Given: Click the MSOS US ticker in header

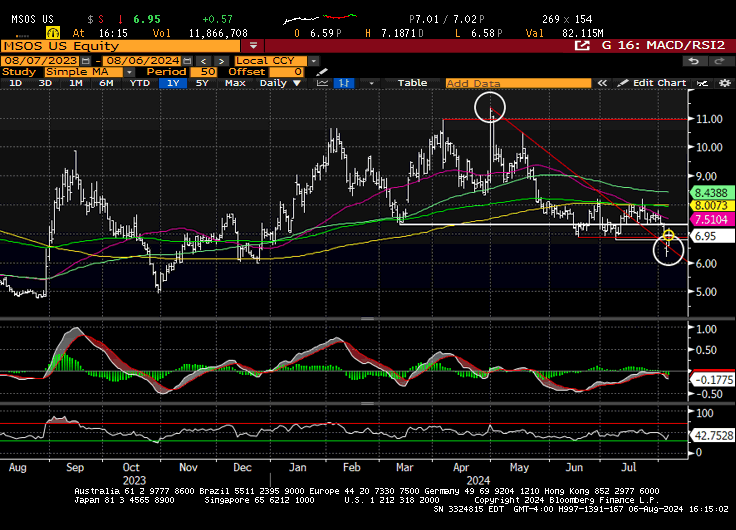Looking at the screenshot, I should pyautogui.click(x=32, y=19).
